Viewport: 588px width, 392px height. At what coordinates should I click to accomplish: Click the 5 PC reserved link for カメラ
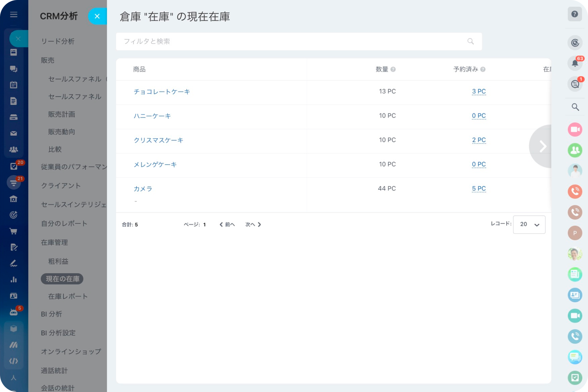(x=479, y=189)
